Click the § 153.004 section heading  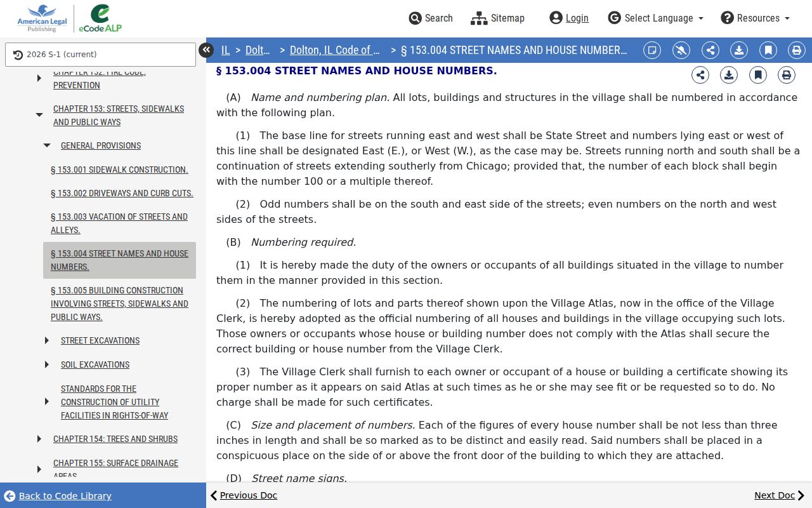(x=357, y=70)
